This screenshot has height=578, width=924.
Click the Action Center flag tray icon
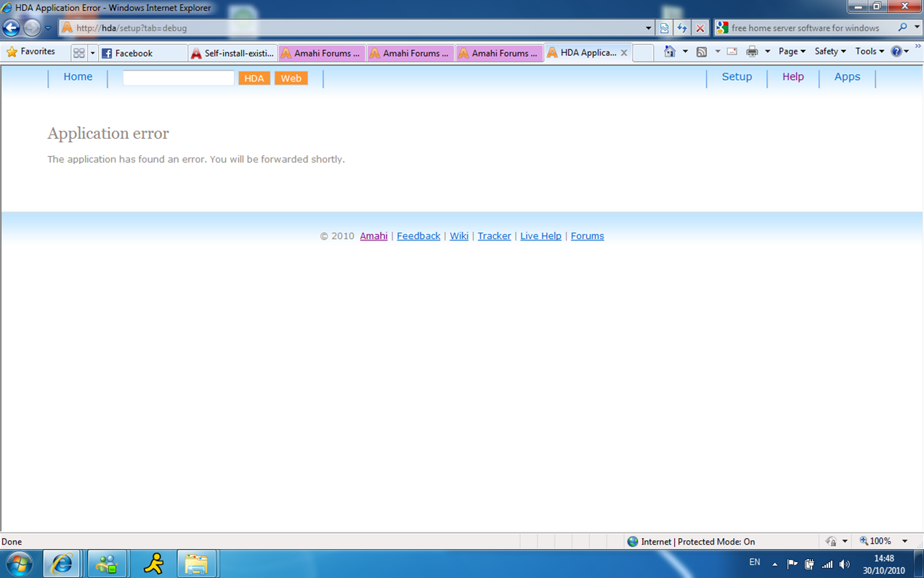tap(793, 563)
